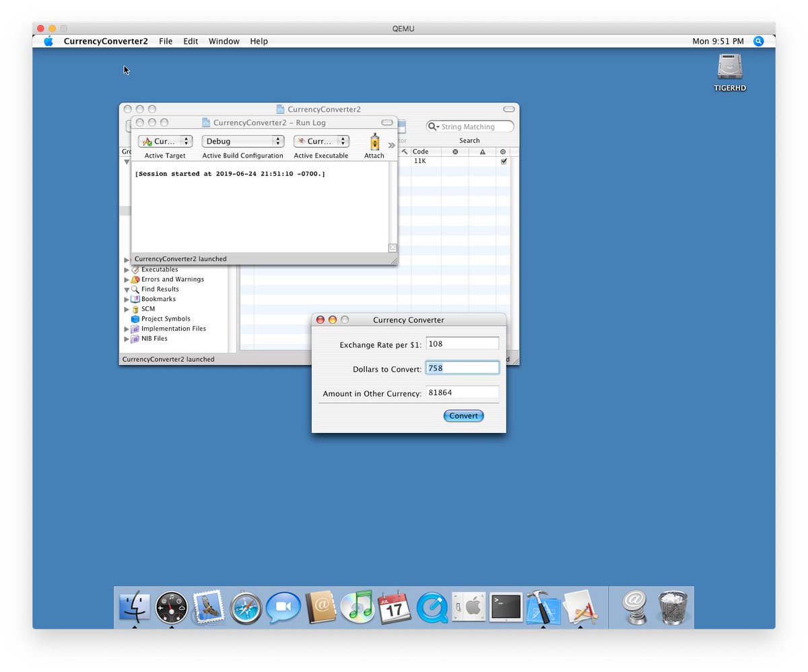Expand the Implementation Files group

125,329
